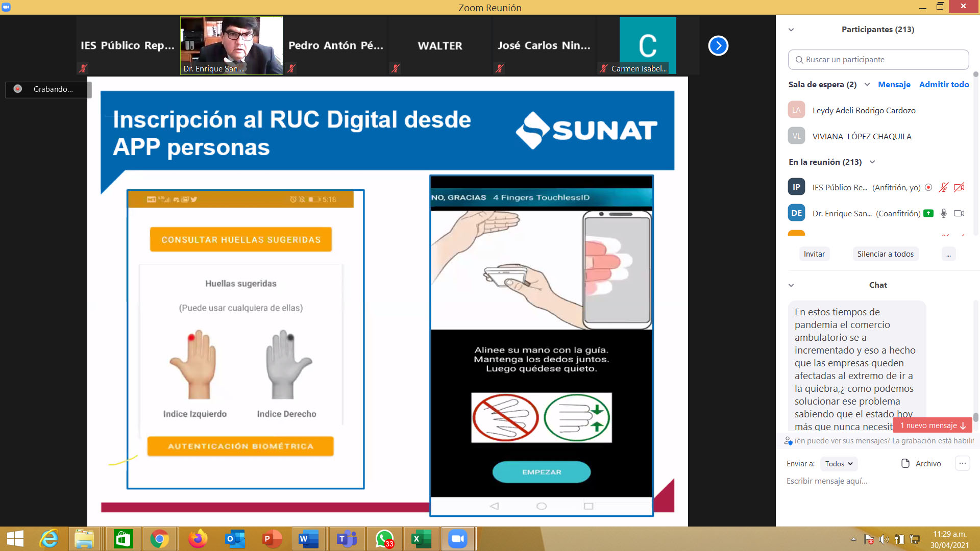This screenshot has height=551, width=980.
Task: Open Excel from the taskbar
Action: (421, 539)
